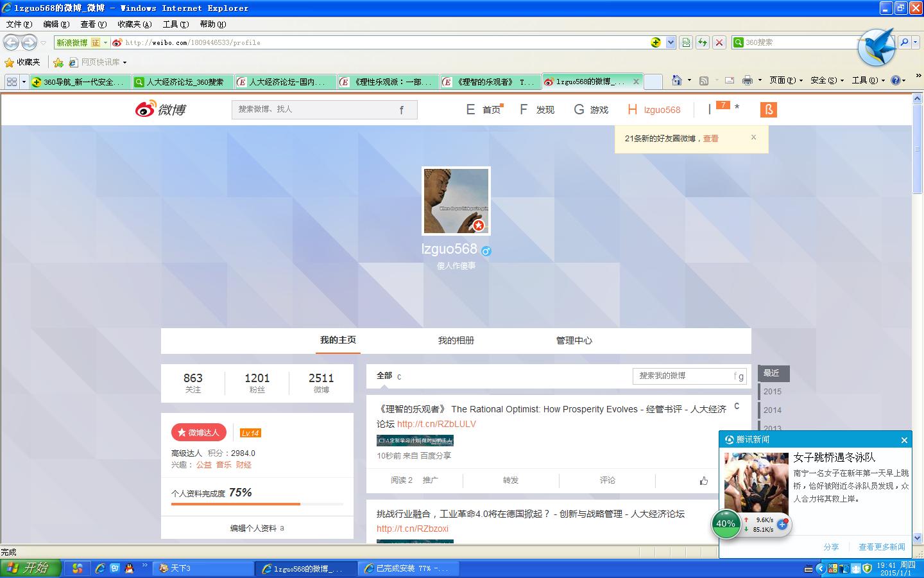Click the 微博达人 badge button
The height and width of the screenshot is (578, 924).
point(199,432)
